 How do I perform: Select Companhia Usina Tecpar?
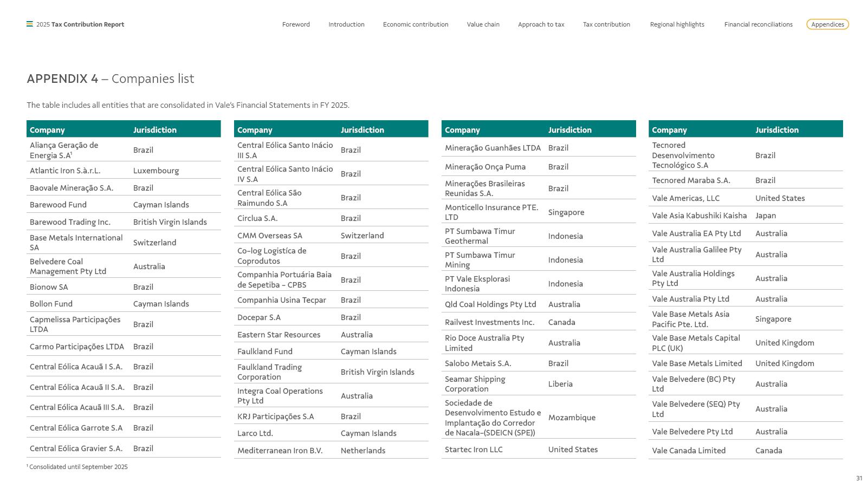282,300
